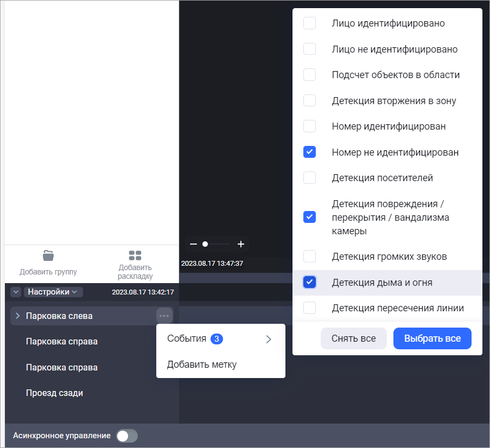
Task: Click the Добавить раскладку grid icon
Action: click(135, 255)
